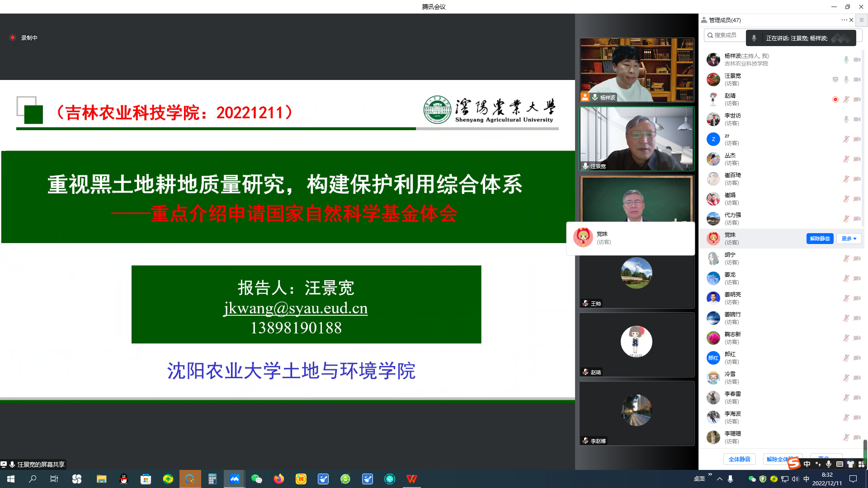Click 解除静音 button for 党姝
This screenshot has height=488, width=868.
[819, 239]
